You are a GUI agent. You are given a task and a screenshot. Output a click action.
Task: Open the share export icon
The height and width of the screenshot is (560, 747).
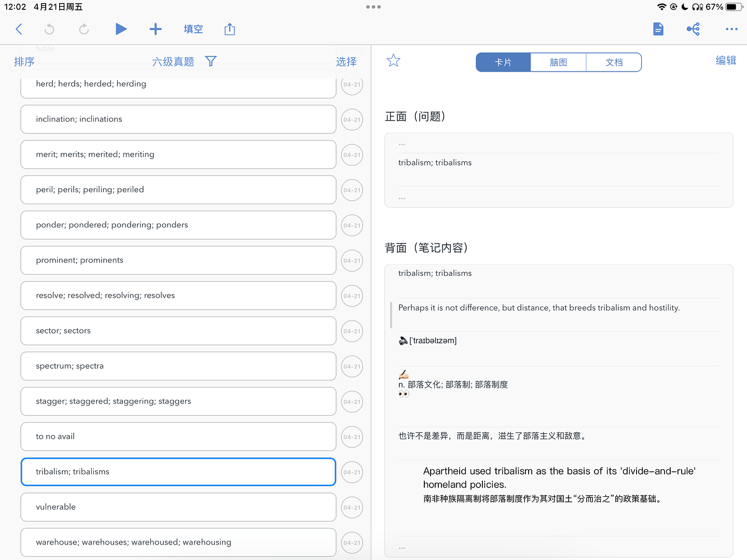coord(230,29)
